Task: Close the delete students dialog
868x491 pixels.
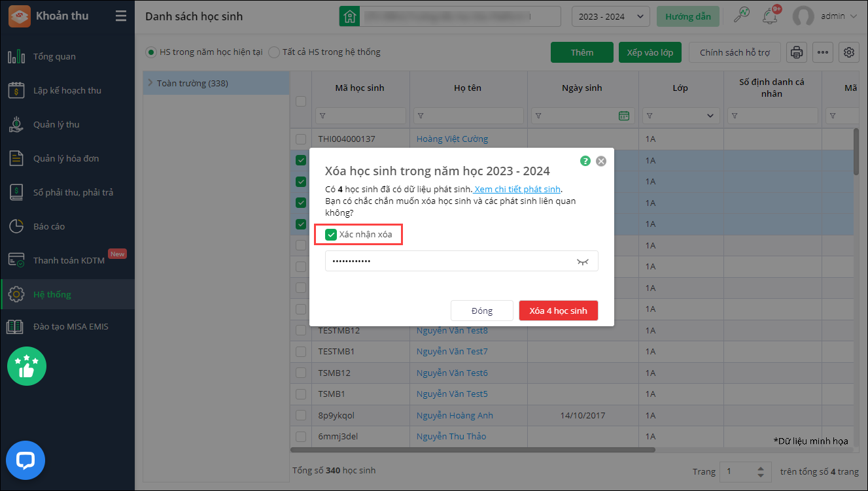Action: tap(601, 160)
